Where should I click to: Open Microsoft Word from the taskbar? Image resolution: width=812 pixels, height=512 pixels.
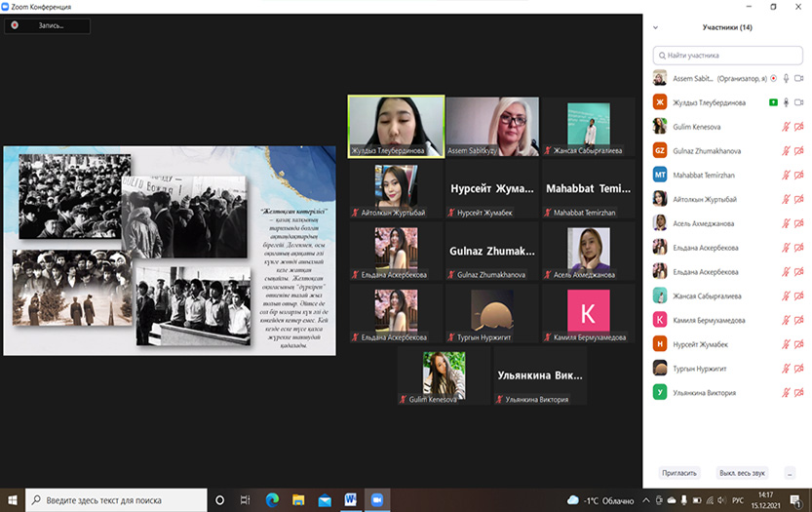350,500
